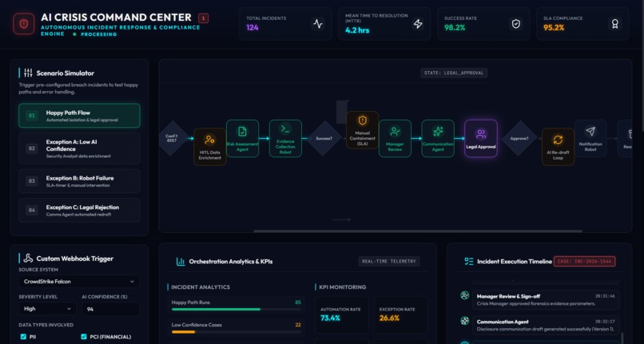Click the Communication Agent timeline entry text
Viewport: 644px width, 344px height.
click(x=546, y=325)
